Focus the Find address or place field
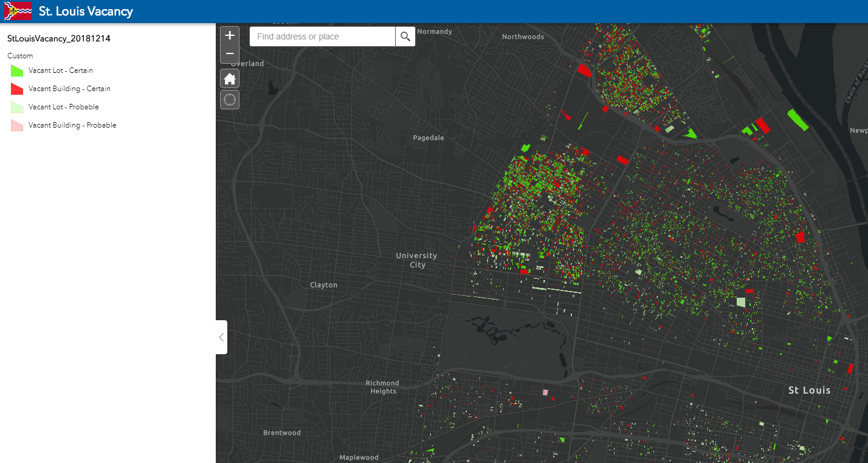 (x=323, y=36)
